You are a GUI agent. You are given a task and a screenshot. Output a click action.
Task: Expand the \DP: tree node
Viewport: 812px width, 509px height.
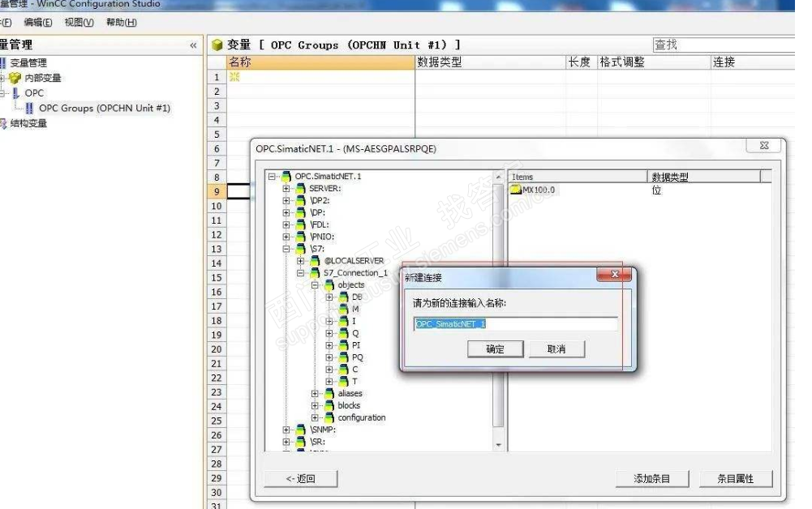click(x=286, y=212)
